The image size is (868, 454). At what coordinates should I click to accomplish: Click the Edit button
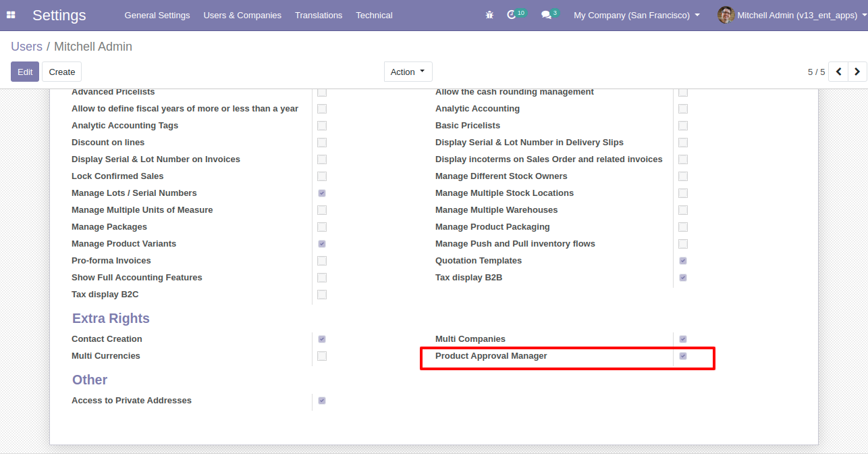tap(25, 72)
